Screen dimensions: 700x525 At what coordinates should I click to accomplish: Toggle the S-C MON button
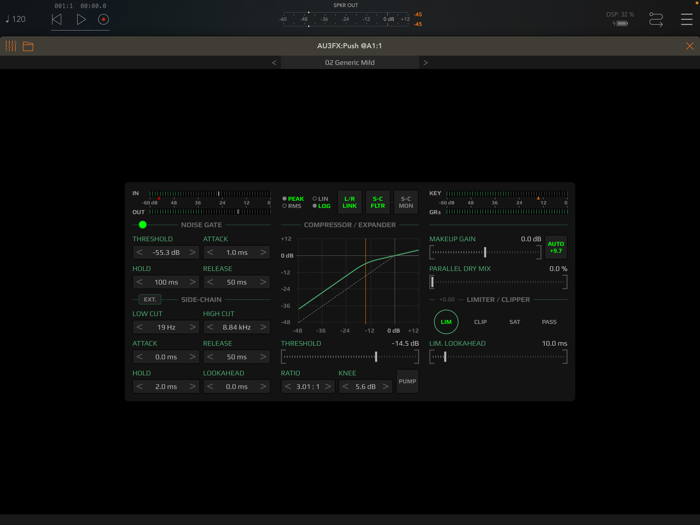(406, 202)
